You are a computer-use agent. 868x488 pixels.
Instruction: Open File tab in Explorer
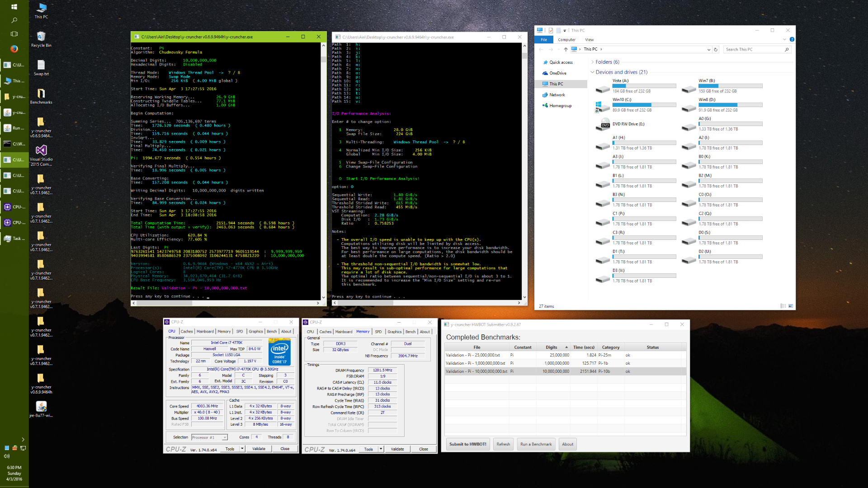click(x=544, y=40)
